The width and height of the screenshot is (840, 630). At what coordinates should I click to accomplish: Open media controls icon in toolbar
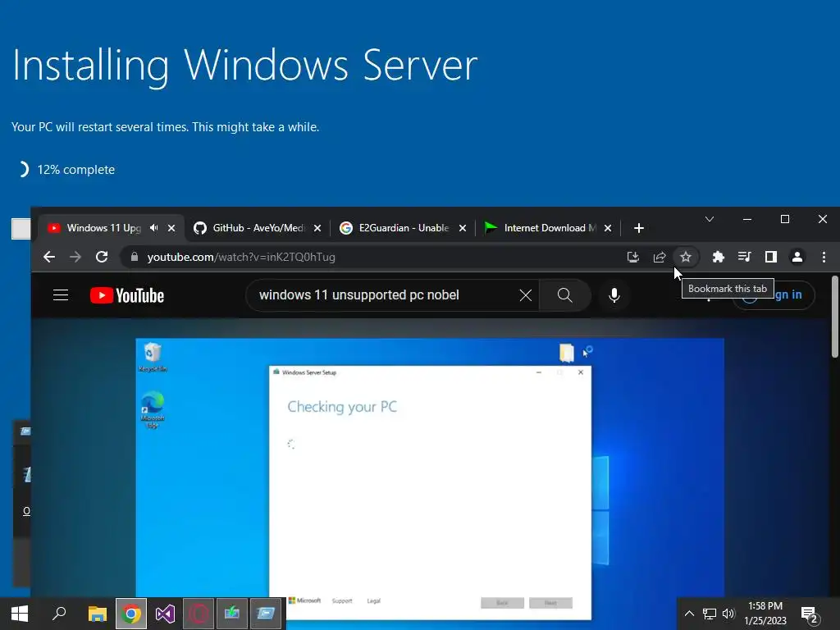click(x=745, y=257)
